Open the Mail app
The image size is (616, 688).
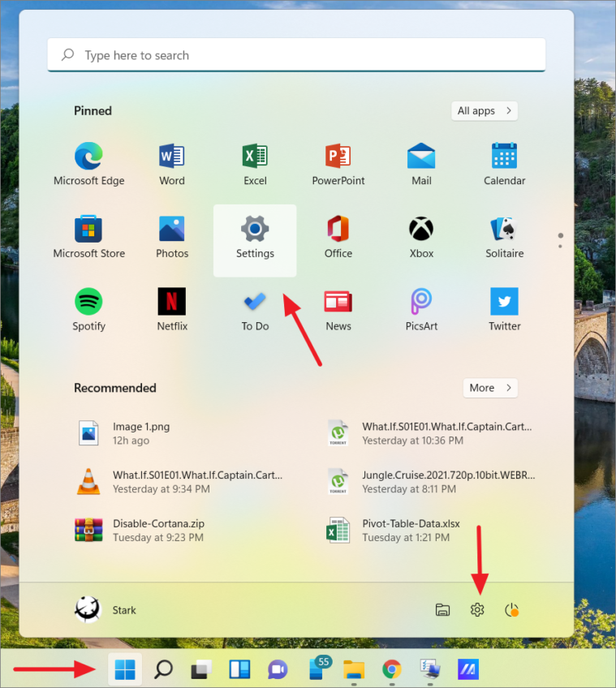pos(421,164)
